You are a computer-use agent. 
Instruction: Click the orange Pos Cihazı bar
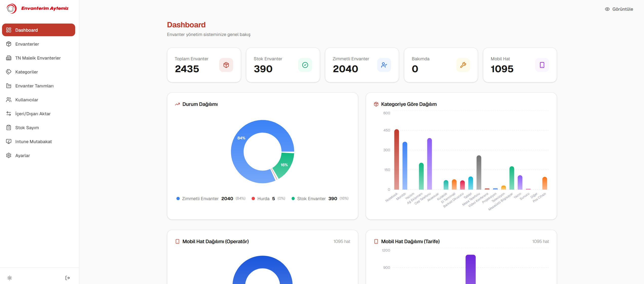545,183
